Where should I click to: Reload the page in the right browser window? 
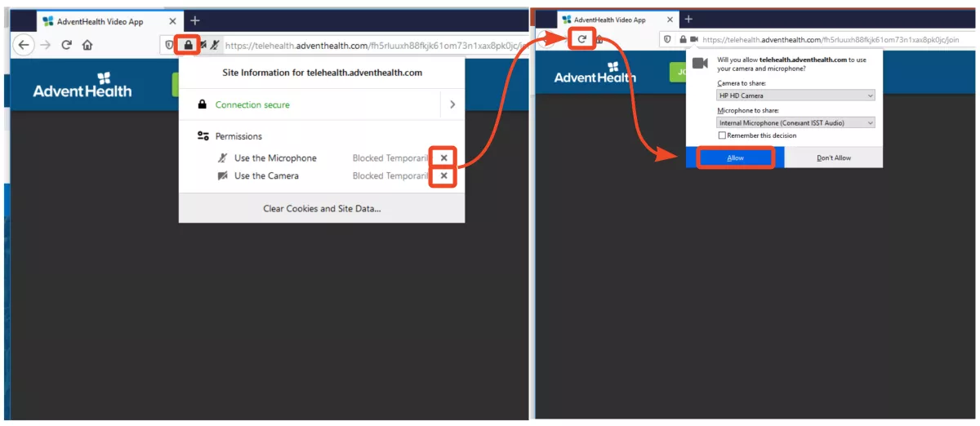[582, 38]
